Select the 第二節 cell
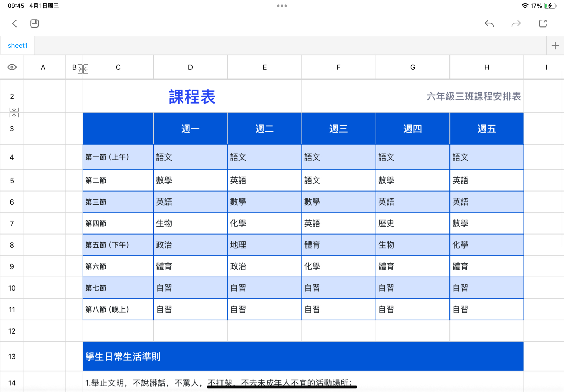This screenshot has height=392, width=564. coord(118,180)
